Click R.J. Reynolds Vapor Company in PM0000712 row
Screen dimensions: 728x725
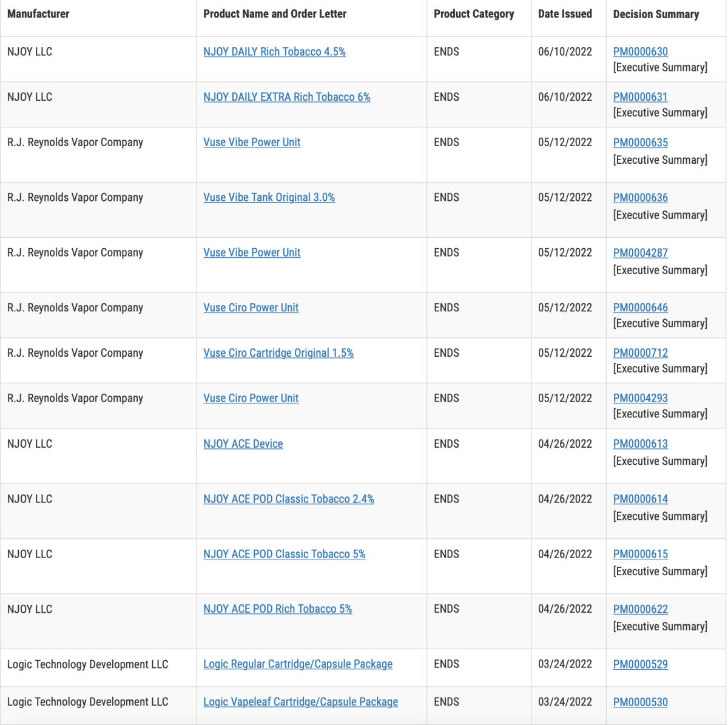pyautogui.click(x=75, y=353)
